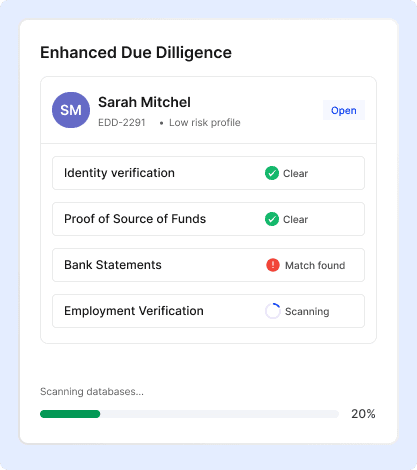Click the 20% progress percentage

click(363, 414)
